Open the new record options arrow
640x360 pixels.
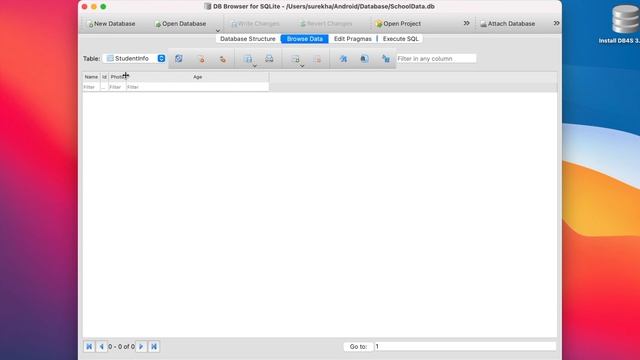[302, 66]
